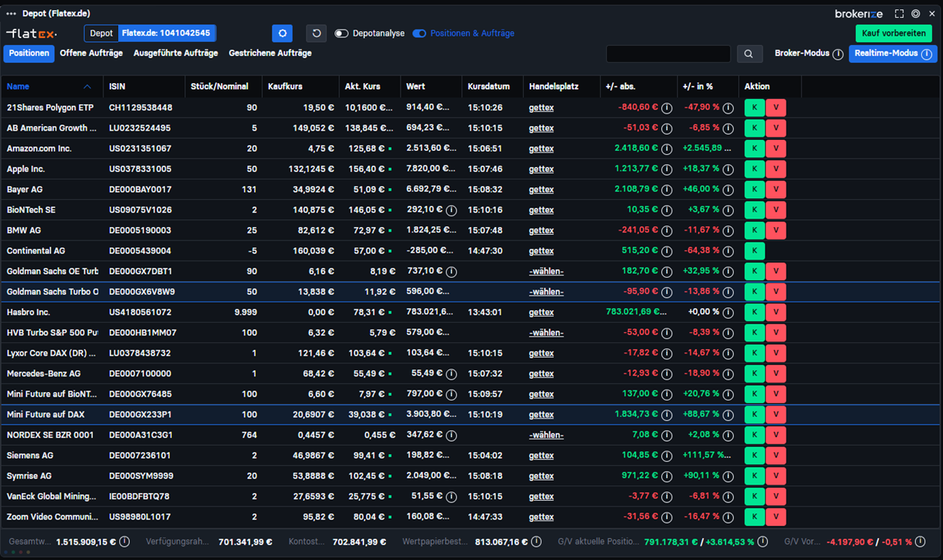Open the gettex link in the Bayer AG row

point(542,189)
